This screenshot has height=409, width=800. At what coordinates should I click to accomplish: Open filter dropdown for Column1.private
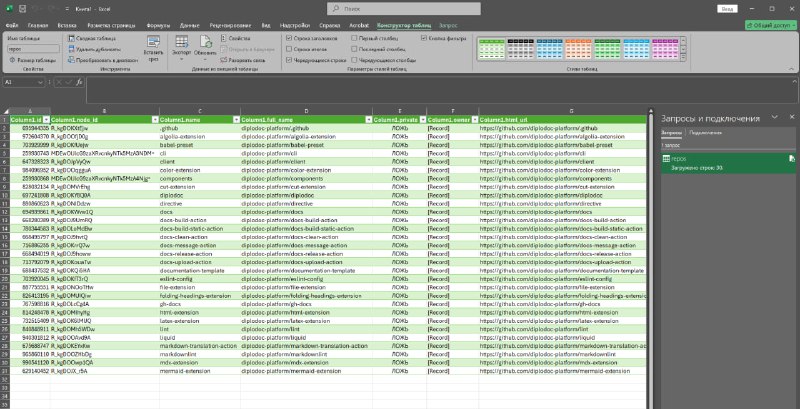coord(422,119)
